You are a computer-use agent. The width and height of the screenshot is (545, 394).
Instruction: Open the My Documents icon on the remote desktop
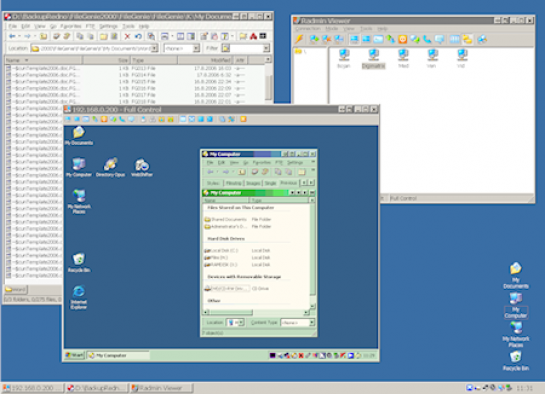(x=79, y=136)
